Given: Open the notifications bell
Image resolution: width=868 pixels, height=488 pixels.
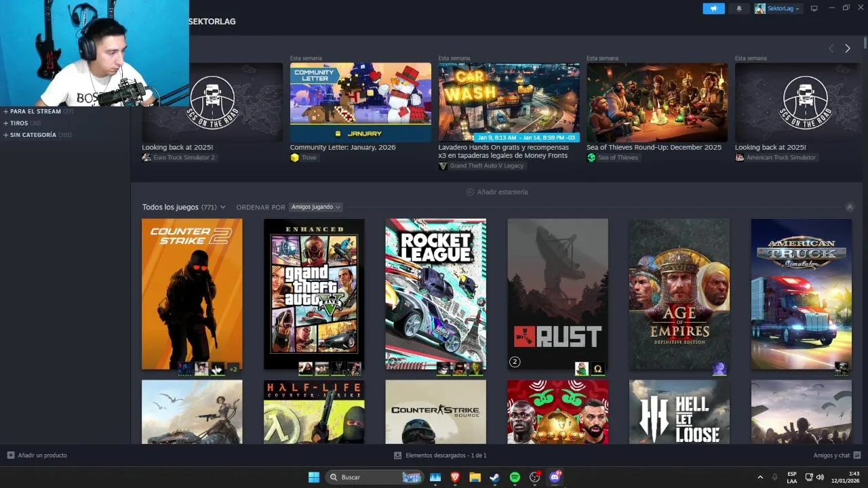Looking at the screenshot, I should 739,8.
